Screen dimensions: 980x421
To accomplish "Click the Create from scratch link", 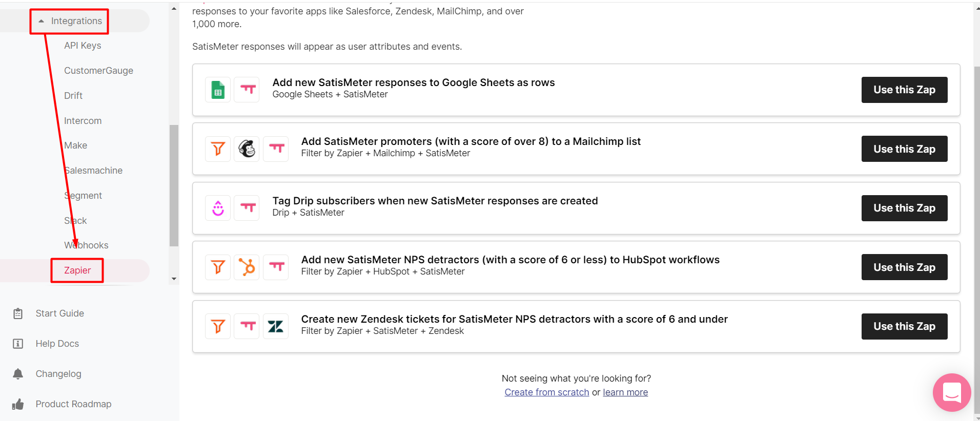I will coord(547,392).
